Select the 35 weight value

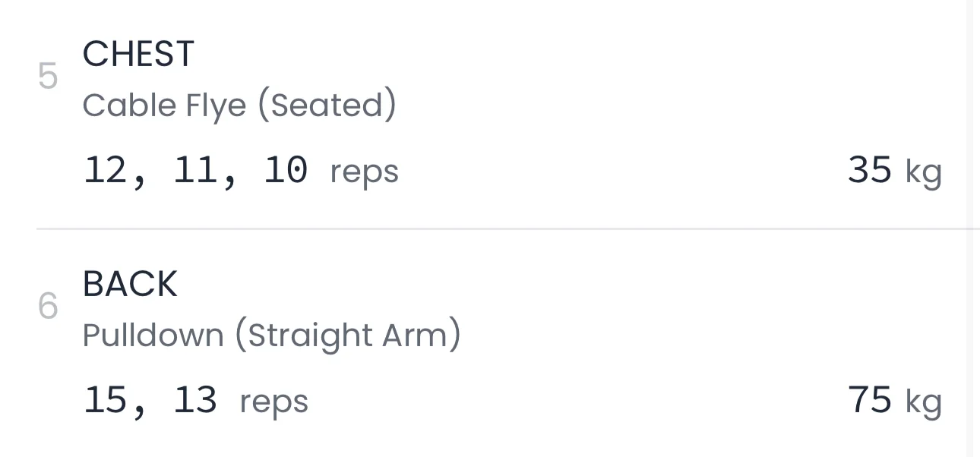coord(870,170)
